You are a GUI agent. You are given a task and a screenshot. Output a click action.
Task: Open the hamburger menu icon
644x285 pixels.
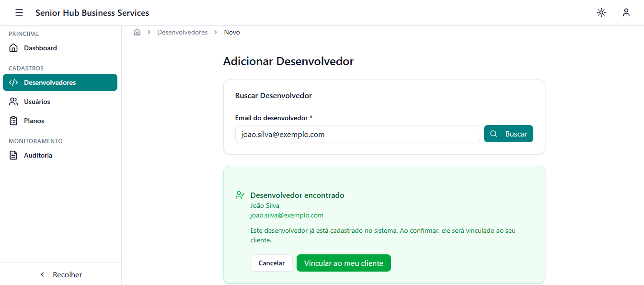(19, 12)
